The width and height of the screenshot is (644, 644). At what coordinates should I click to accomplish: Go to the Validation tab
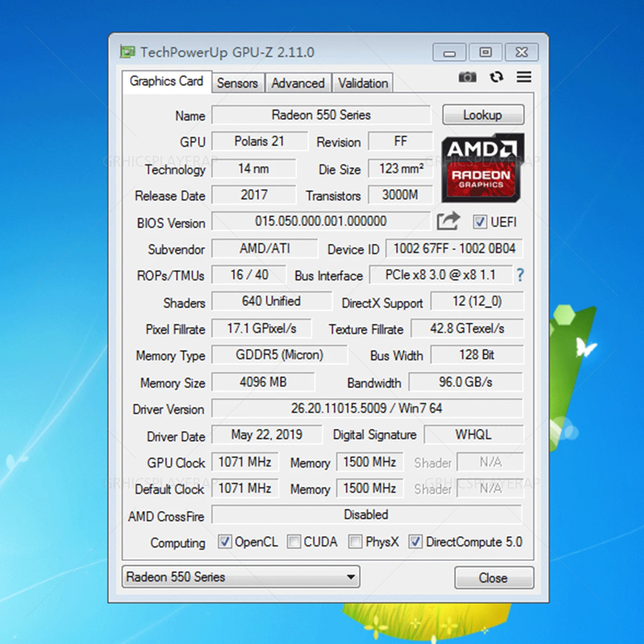[363, 83]
